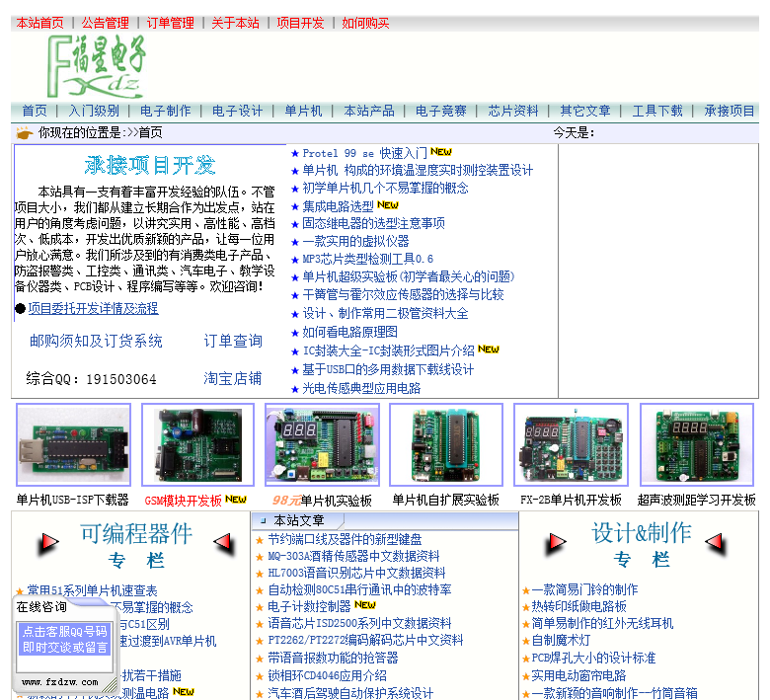Select 本站产品 in the navigation bar
Screen dimensions: 770x700
tap(369, 111)
